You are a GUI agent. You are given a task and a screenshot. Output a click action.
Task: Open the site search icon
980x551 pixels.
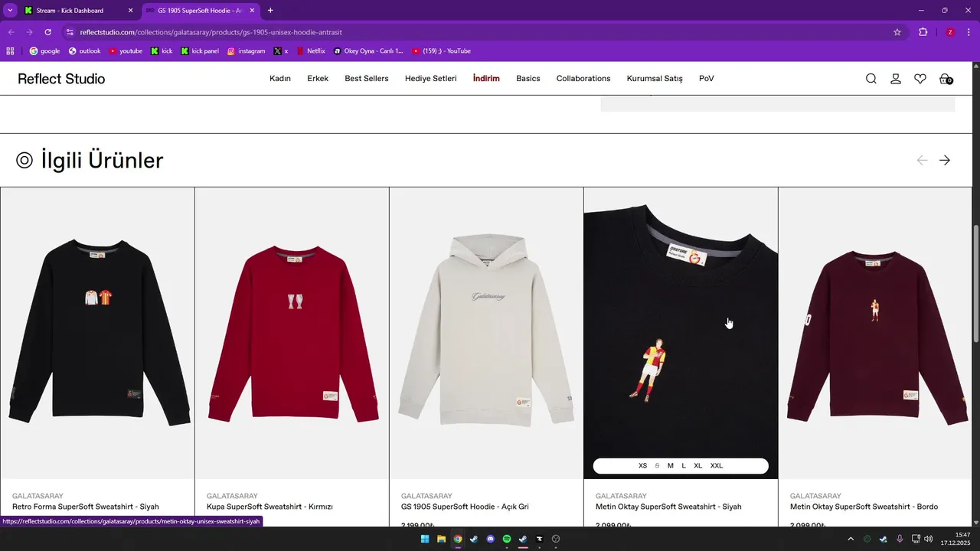(871, 79)
